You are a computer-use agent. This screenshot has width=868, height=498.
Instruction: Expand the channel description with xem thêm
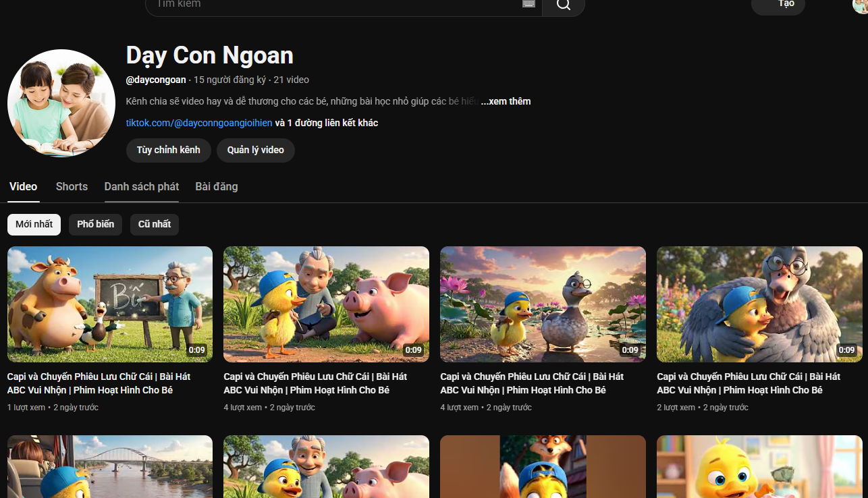point(506,101)
